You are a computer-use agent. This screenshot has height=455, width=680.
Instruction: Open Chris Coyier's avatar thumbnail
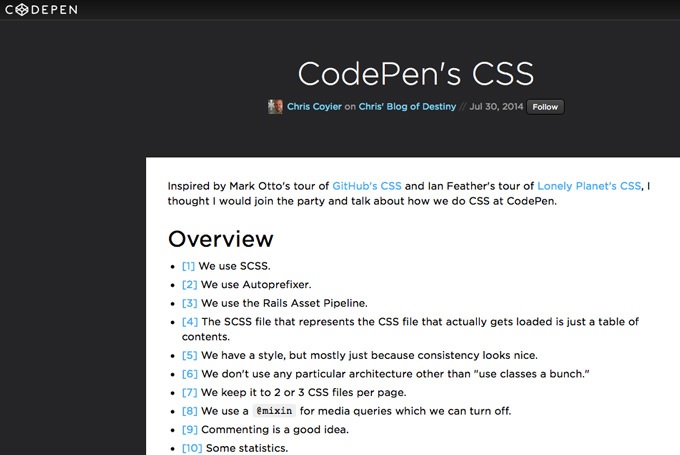pyautogui.click(x=275, y=107)
